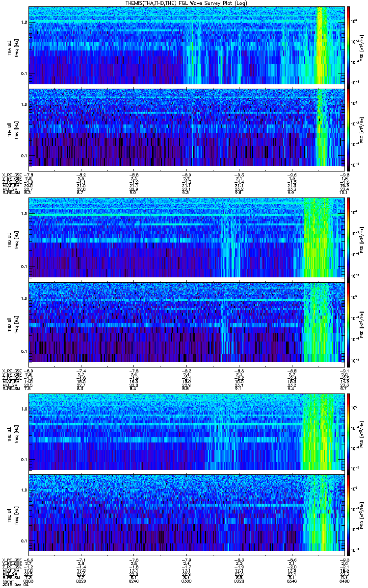
Task: Click the "0300" time tick label
Action: coord(187,581)
